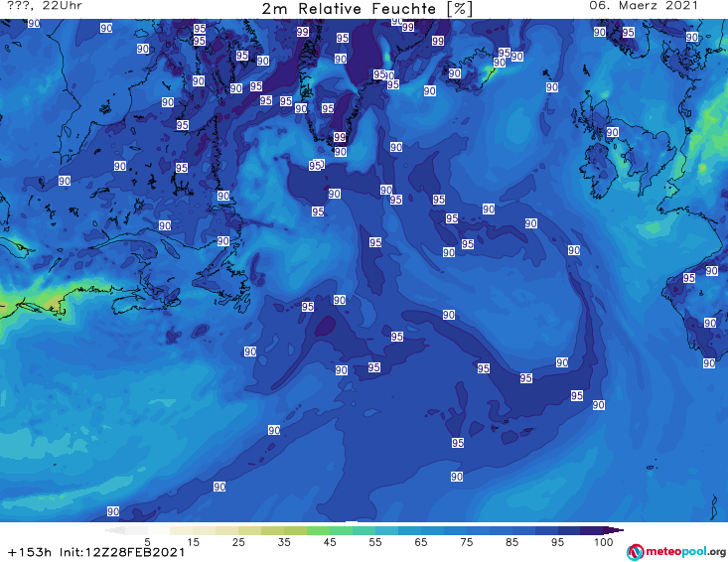Viewport: 728px width, 562px height.
Task: Click the legend value '65'
Action: point(421,542)
